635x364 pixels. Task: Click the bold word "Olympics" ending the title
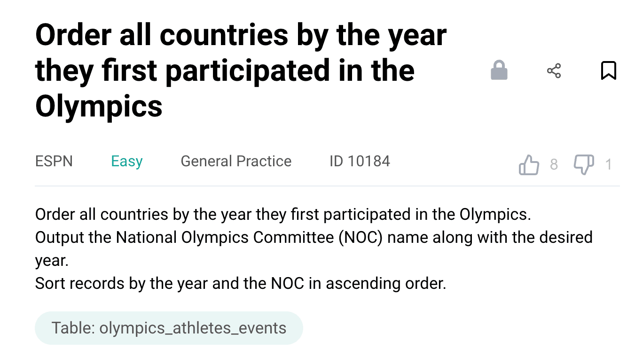coord(99,106)
